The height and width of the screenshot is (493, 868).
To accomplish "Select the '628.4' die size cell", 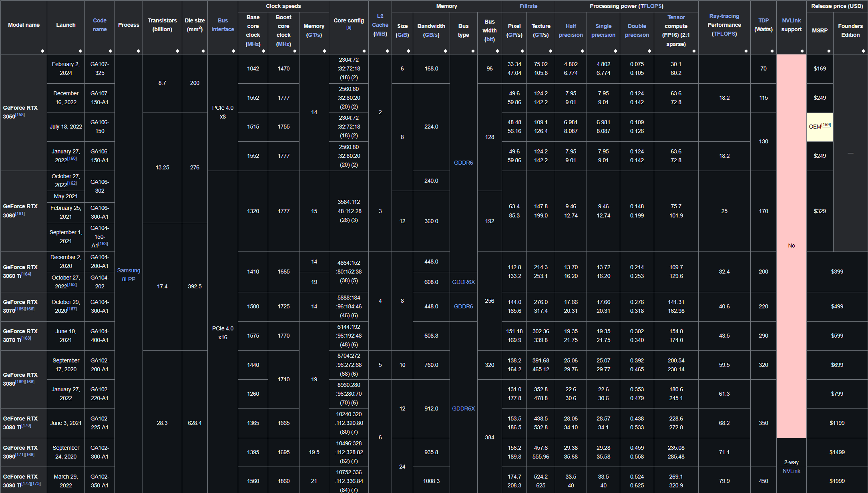I will [x=195, y=423].
